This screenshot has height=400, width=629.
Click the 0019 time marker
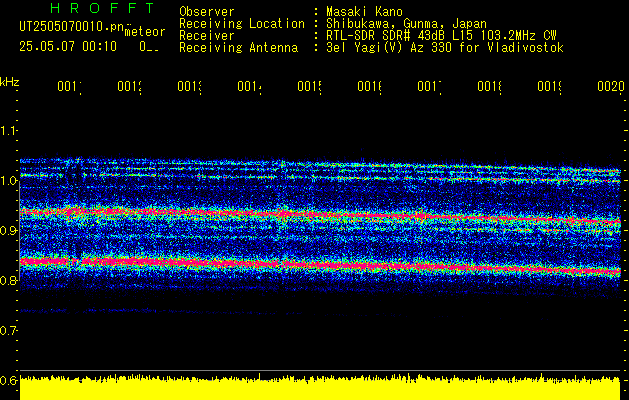pyautogui.click(x=550, y=87)
